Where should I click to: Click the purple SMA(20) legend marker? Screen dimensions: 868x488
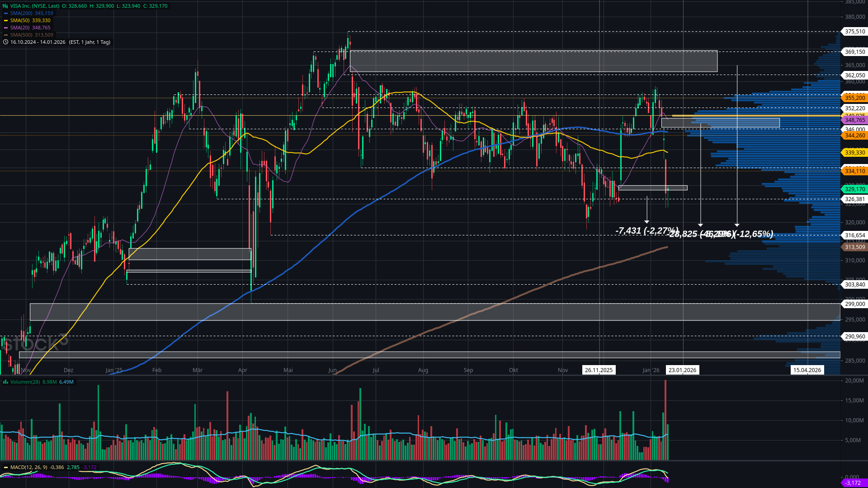click(6, 28)
